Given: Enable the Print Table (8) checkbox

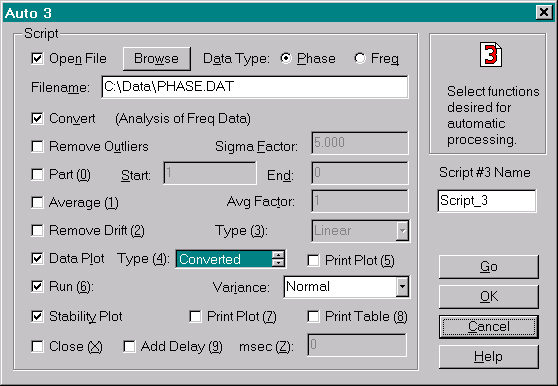Looking at the screenshot, I should (314, 316).
